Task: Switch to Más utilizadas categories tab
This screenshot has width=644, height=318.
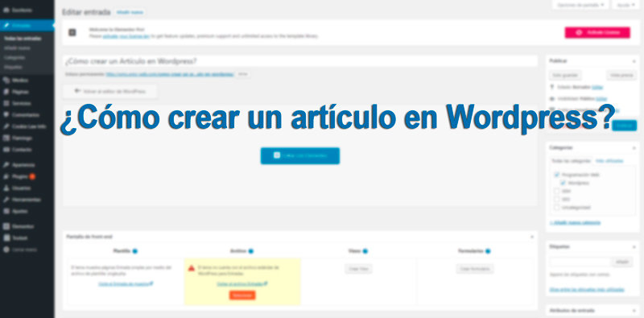Action: coord(609,161)
